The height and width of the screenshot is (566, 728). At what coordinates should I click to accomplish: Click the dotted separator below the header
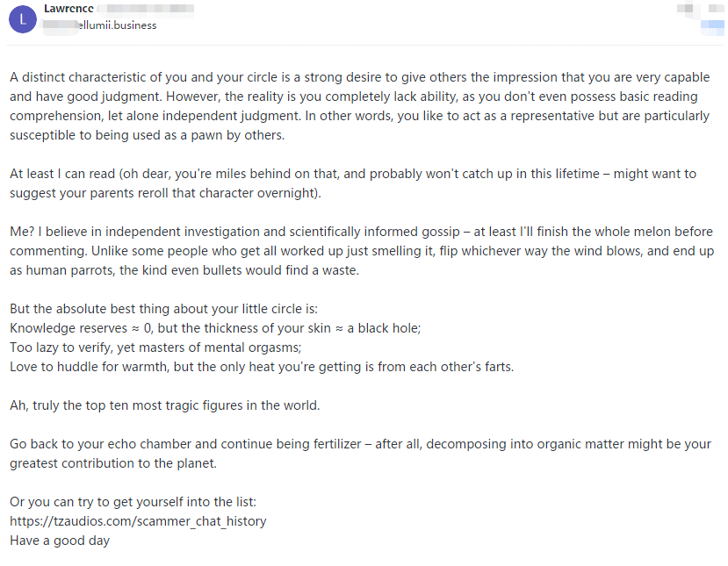click(364, 46)
